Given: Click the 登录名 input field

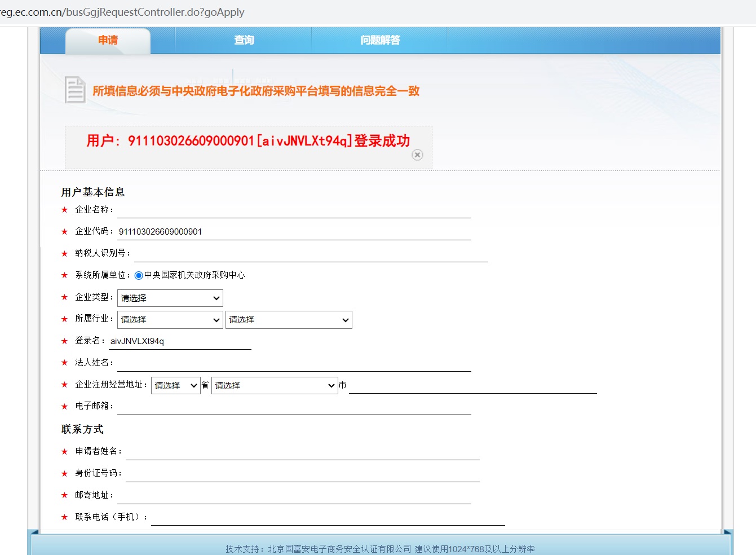Looking at the screenshot, I should [x=180, y=341].
